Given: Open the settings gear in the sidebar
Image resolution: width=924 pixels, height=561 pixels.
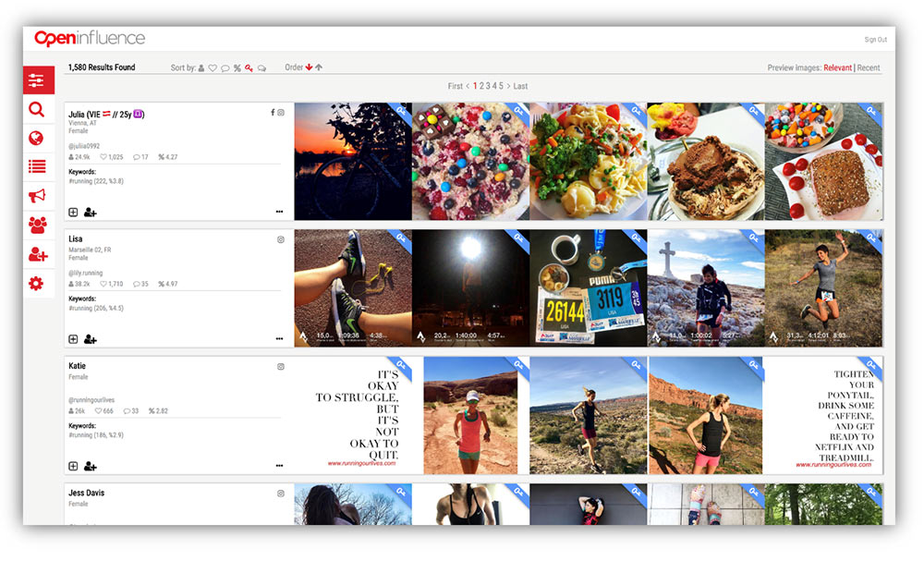Looking at the screenshot, I should pos(36,284).
